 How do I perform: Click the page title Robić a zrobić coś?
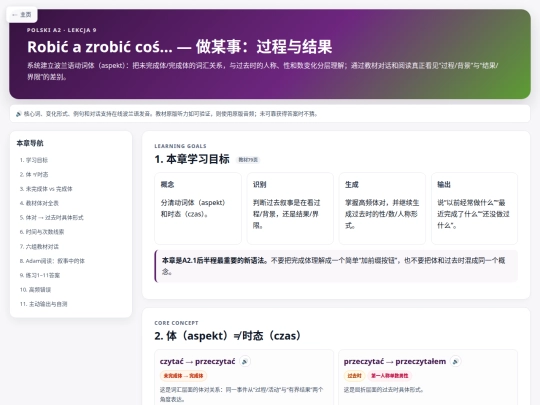tap(179, 47)
